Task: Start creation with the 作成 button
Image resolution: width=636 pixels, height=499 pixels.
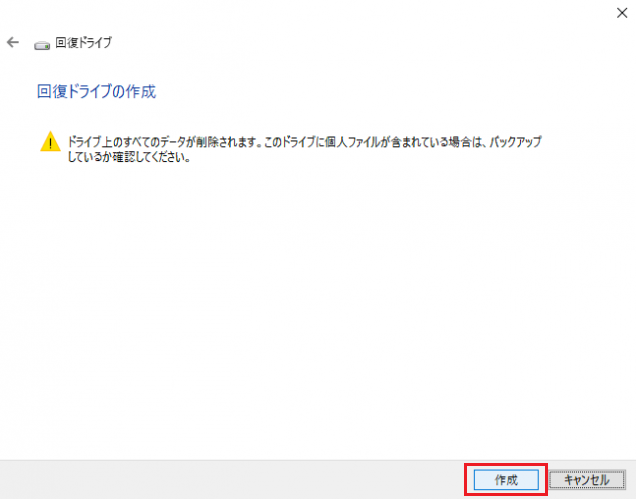Action: pos(506,480)
